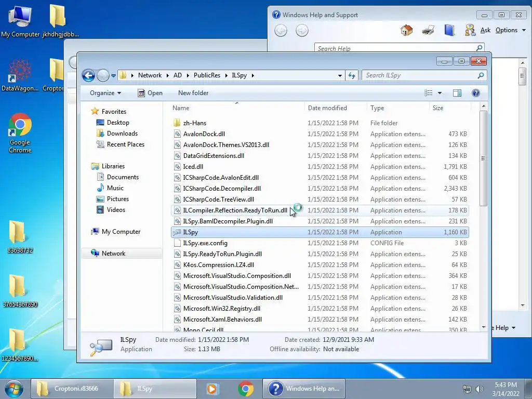Screen dimensions: 532x399
Task: Select Favorites in the navigation pane
Action: coord(114,111)
